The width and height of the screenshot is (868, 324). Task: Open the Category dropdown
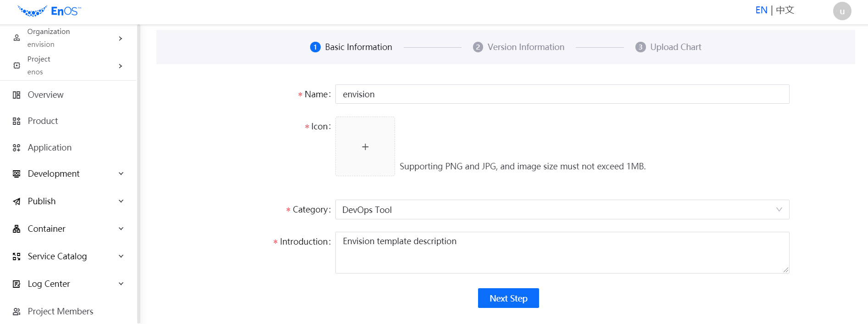[562, 210]
